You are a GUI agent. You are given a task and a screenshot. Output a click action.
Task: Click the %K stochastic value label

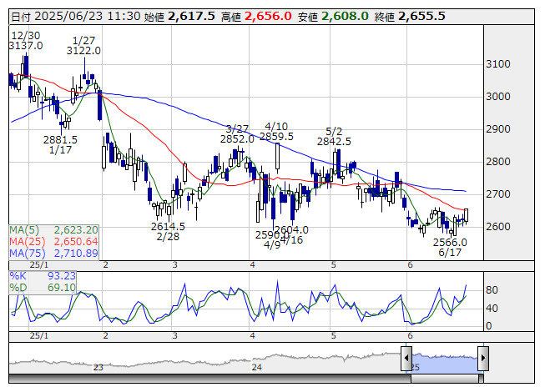[x=43, y=275]
